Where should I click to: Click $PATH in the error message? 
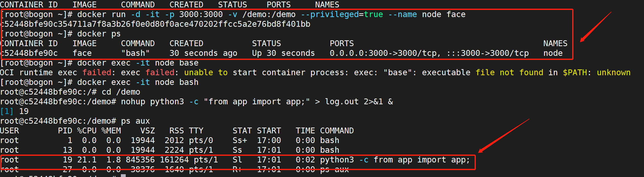[x=575, y=73]
